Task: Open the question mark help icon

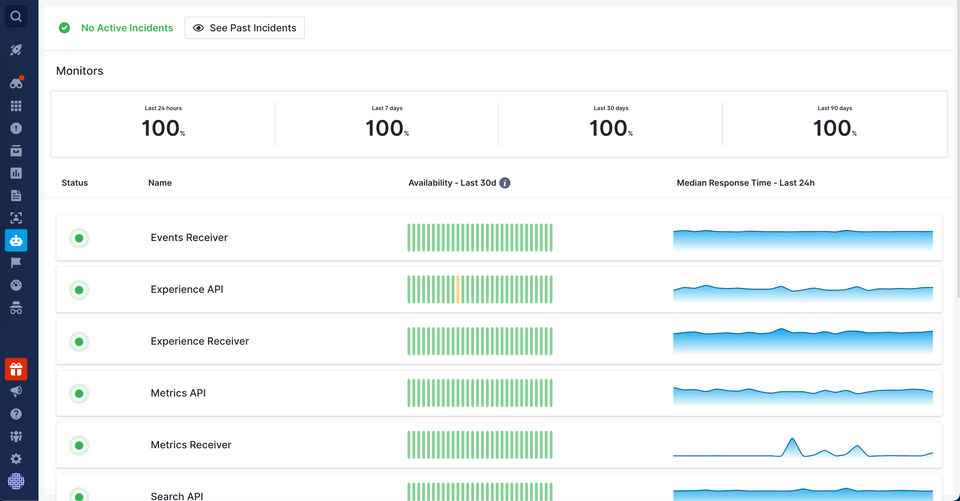Action: coord(16,414)
